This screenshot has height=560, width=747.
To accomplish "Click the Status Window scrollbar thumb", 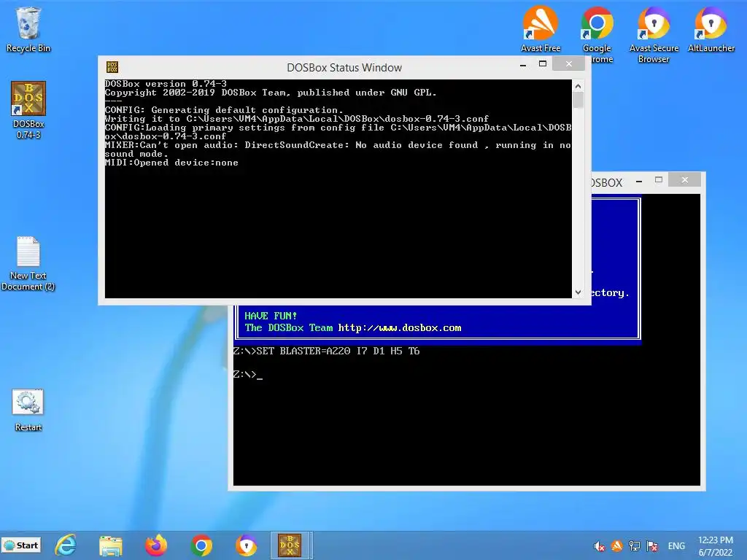I will (x=578, y=100).
